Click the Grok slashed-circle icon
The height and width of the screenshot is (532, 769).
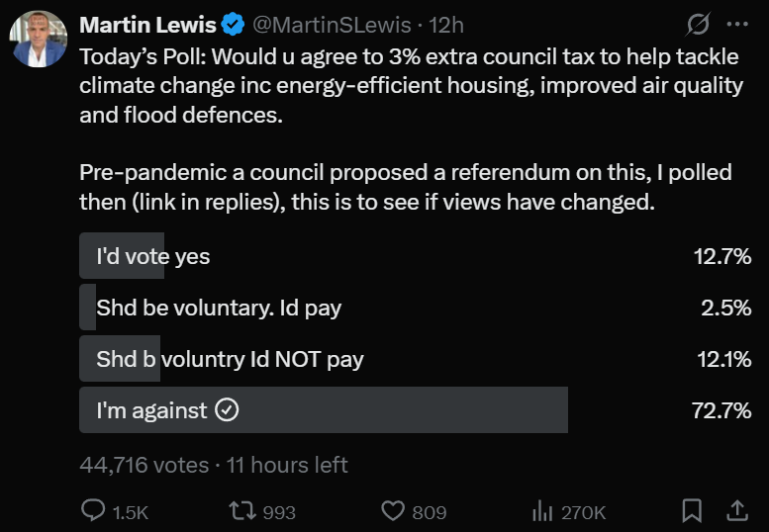(x=697, y=24)
